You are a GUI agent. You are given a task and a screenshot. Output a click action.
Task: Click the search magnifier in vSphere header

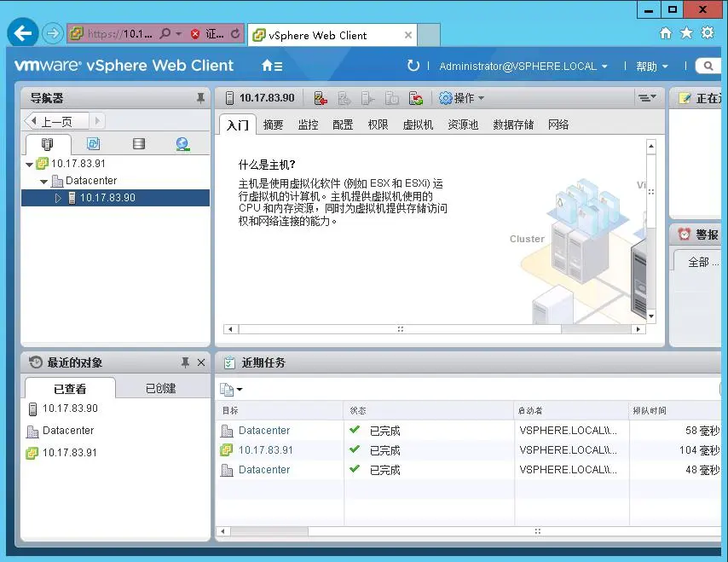pos(708,66)
